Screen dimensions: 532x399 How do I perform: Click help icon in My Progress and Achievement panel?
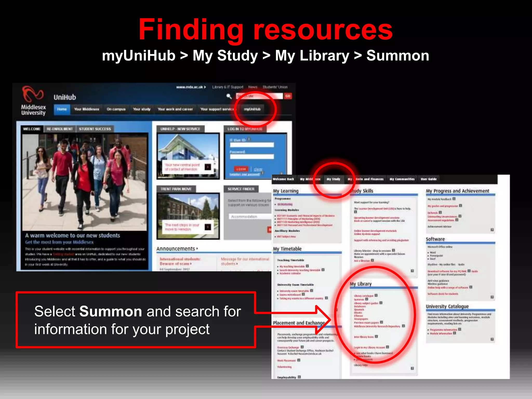492,230
